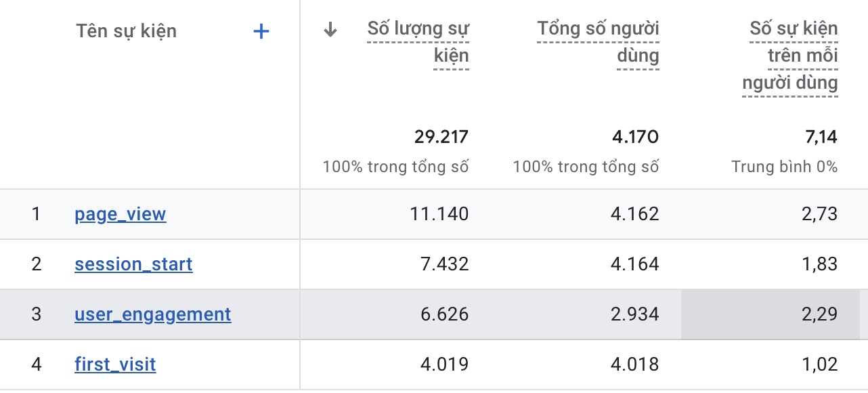
Task: Click the plus icon to add a dimension
Action: pos(261,31)
